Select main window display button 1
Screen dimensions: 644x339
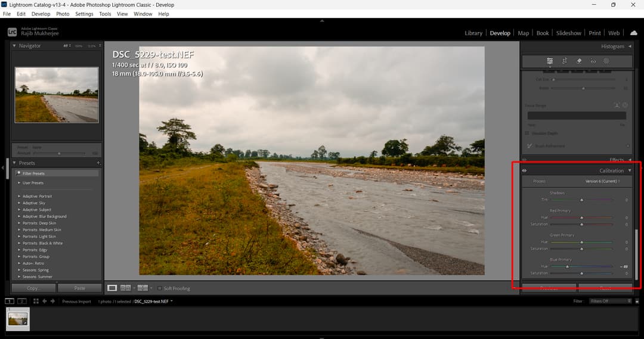click(9, 301)
